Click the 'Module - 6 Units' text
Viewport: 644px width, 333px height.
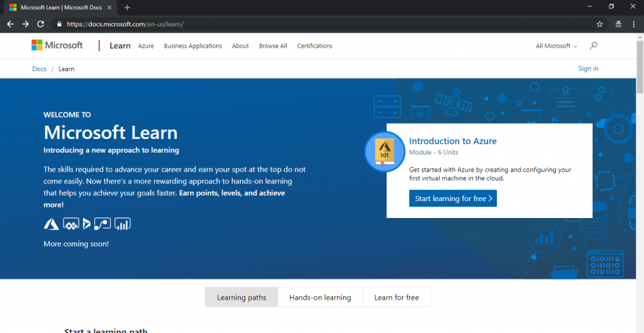tap(434, 153)
